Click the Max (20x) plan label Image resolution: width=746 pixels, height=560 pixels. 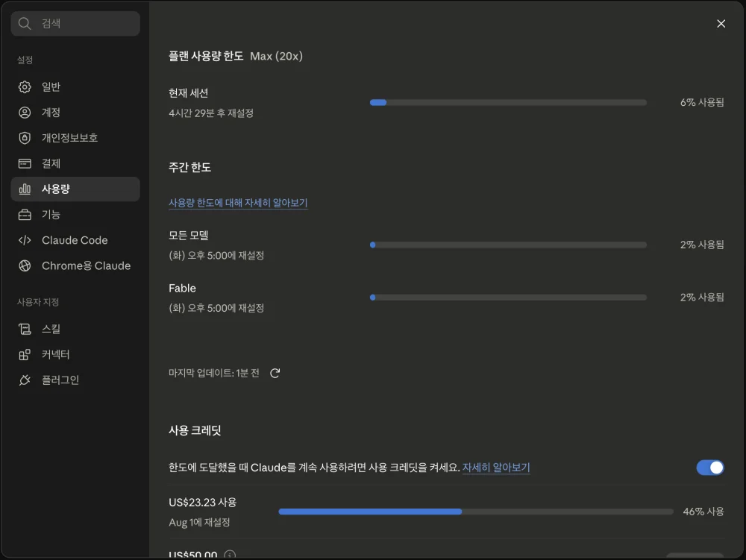(277, 56)
